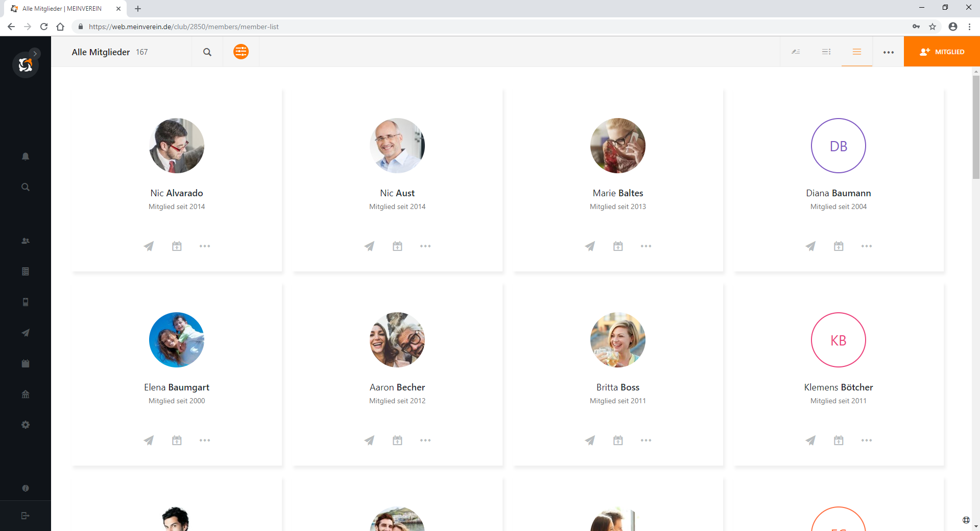Reload the page in browser
Viewport: 980px width, 531px height.
[44, 27]
